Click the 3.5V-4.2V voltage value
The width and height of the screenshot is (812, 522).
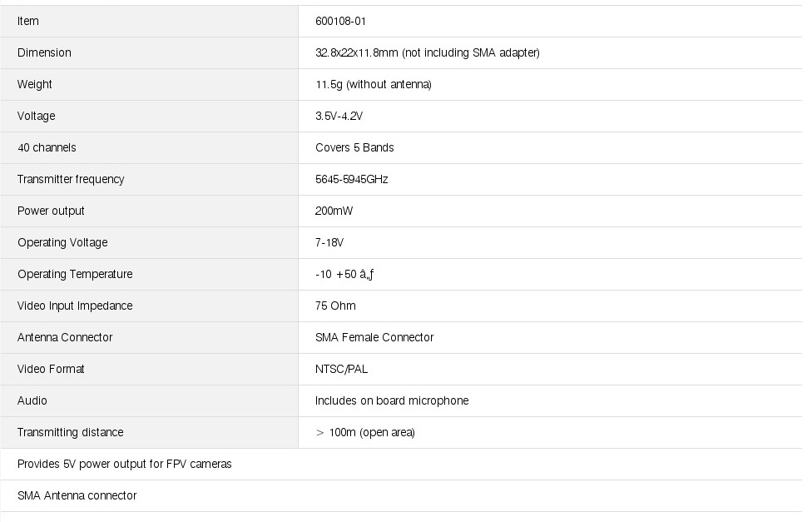339,116
